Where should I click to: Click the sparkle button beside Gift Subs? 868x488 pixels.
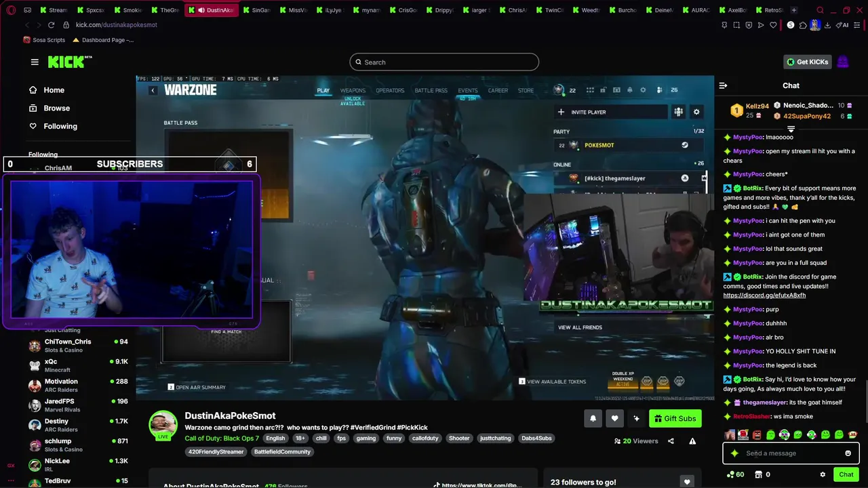click(x=636, y=418)
